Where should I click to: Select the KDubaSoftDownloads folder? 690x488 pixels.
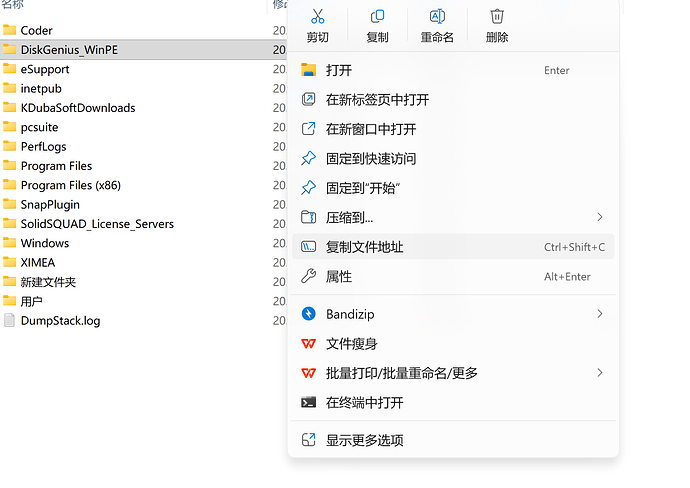tap(78, 108)
